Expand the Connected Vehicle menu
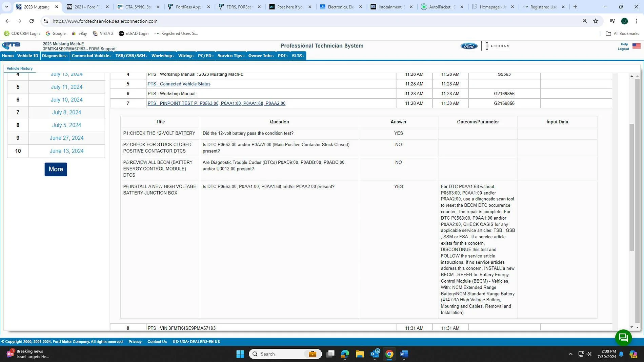This screenshot has width=644, height=362. [92, 56]
